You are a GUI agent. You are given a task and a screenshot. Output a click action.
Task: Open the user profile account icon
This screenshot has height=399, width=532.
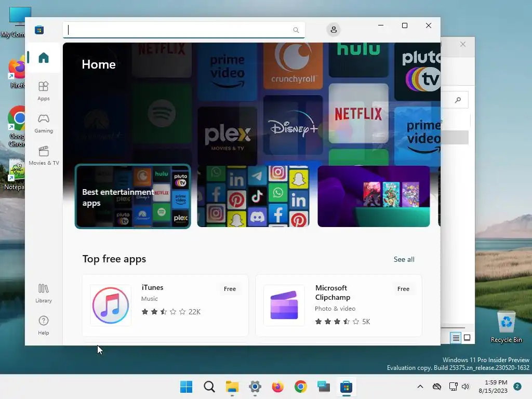click(x=334, y=30)
